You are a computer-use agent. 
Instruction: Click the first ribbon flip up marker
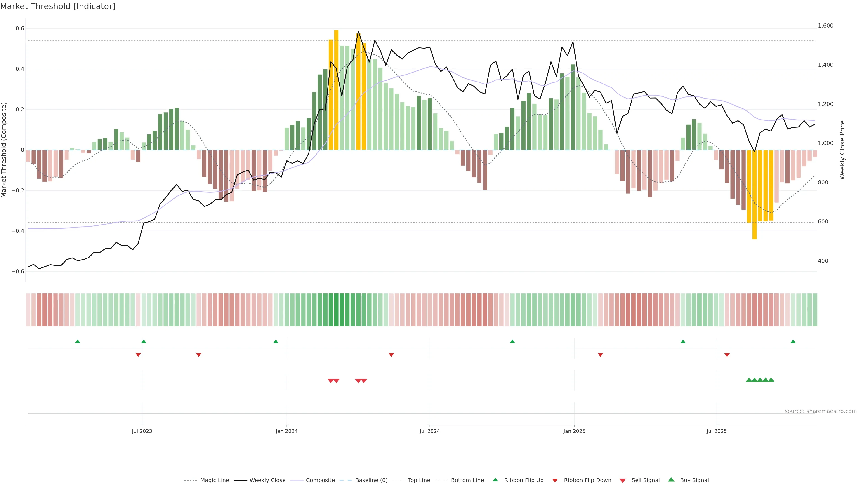point(78,342)
